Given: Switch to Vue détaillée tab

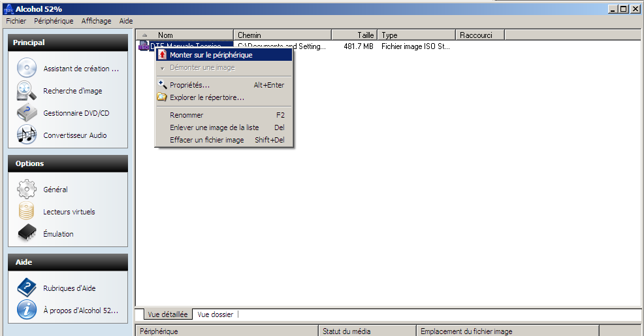Looking at the screenshot, I should (x=168, y=314).
